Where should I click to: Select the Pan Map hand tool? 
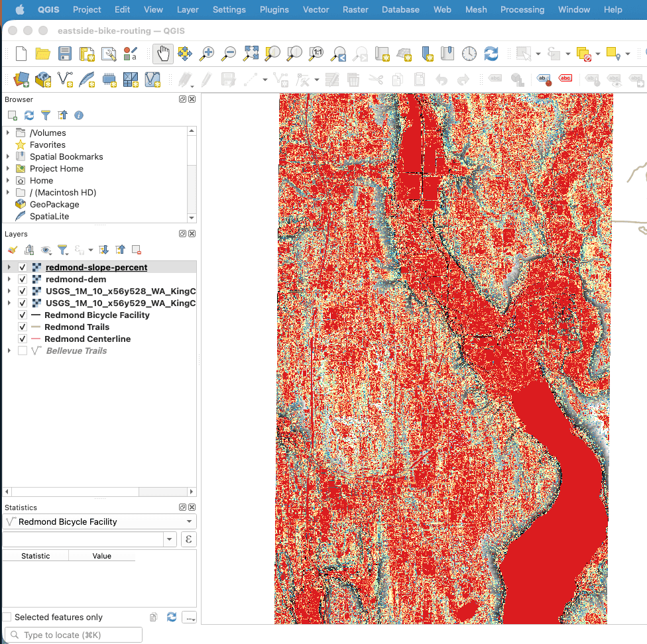tap(163, 54)
